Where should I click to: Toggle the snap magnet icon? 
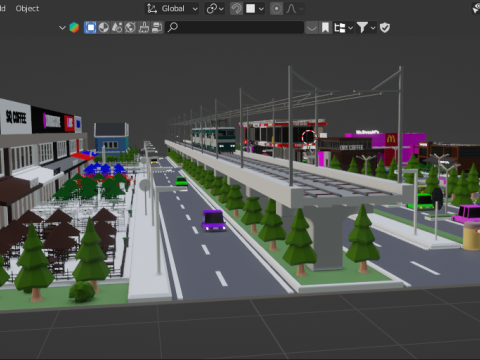[236, 8]
